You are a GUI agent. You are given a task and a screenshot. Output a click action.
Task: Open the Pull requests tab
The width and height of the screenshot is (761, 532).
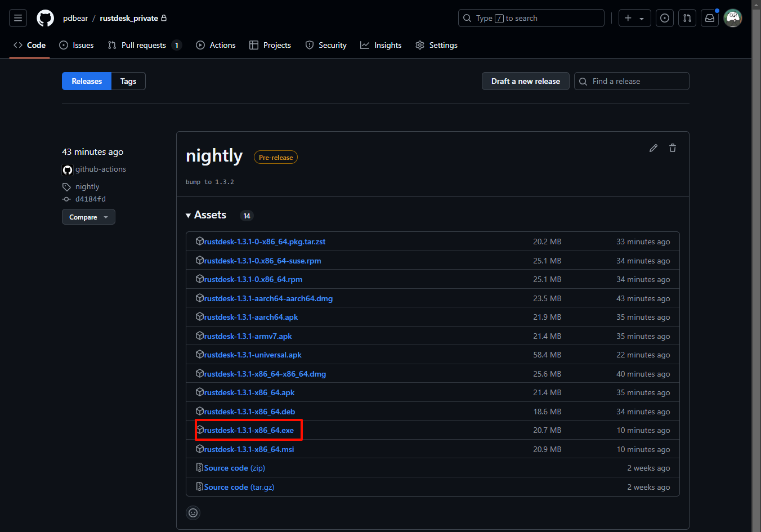click(145, 45)
